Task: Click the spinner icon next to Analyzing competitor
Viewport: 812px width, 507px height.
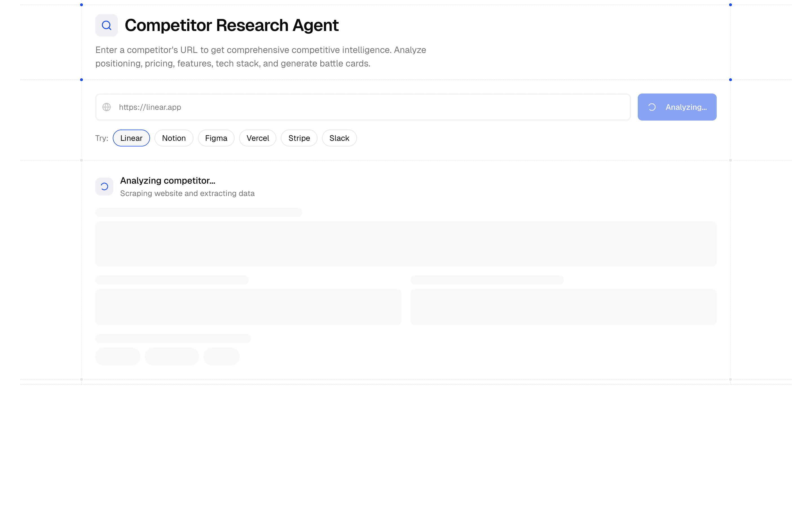Action: coord(104,186)
